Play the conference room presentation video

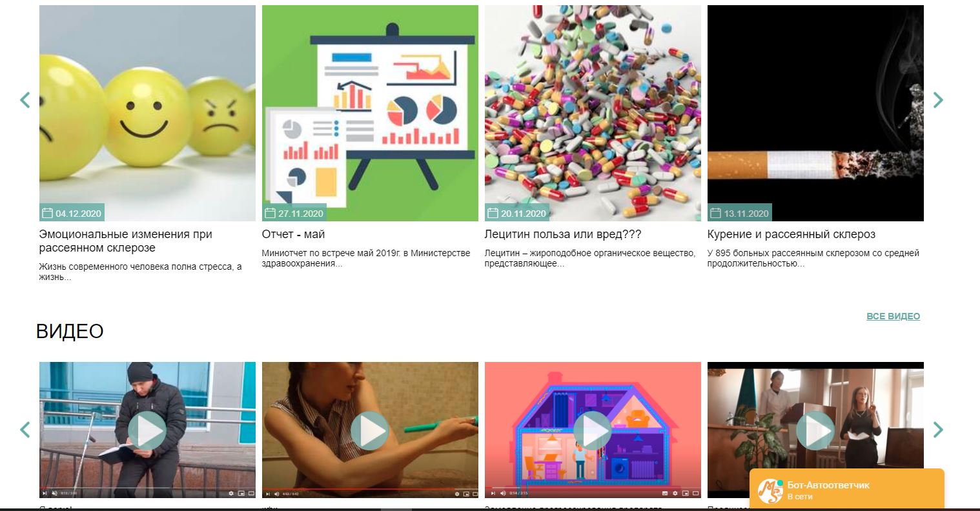pyautogui.click(x=815, y=430)
